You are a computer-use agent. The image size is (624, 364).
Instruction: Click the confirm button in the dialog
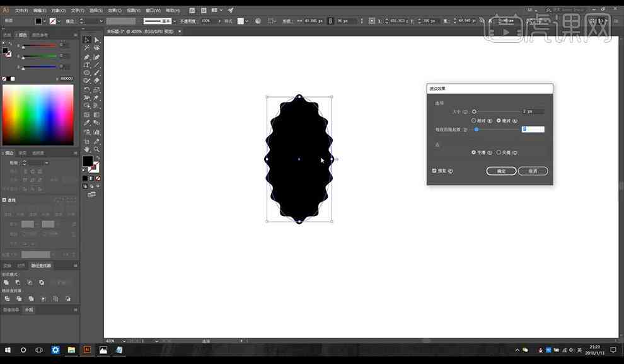point(501,171)
